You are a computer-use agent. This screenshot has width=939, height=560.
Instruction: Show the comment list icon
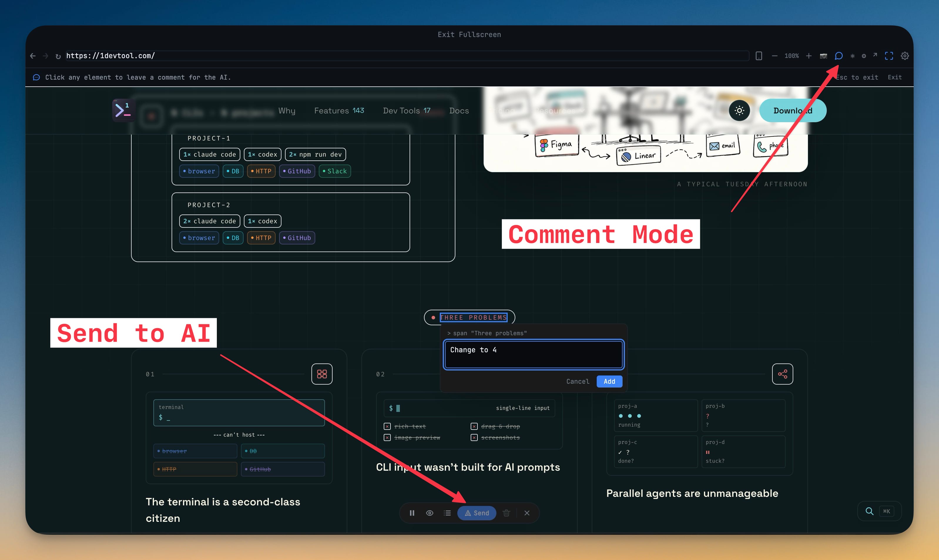pyautogui.click(x=447, y=513)
